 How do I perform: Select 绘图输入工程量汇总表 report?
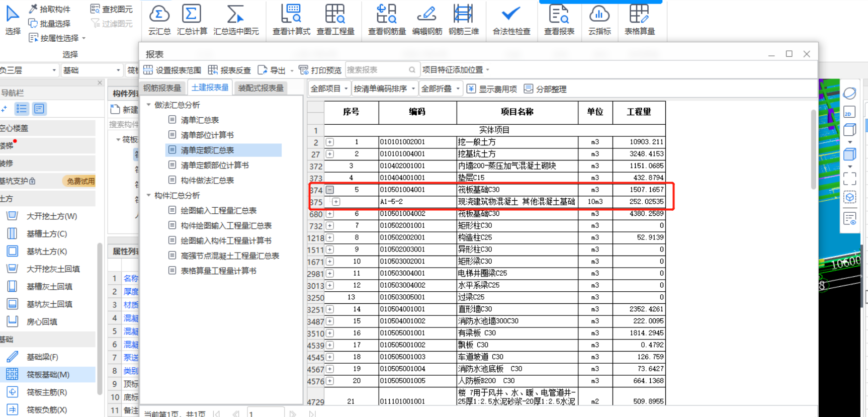pyautogui.click(x=218, y=210)
